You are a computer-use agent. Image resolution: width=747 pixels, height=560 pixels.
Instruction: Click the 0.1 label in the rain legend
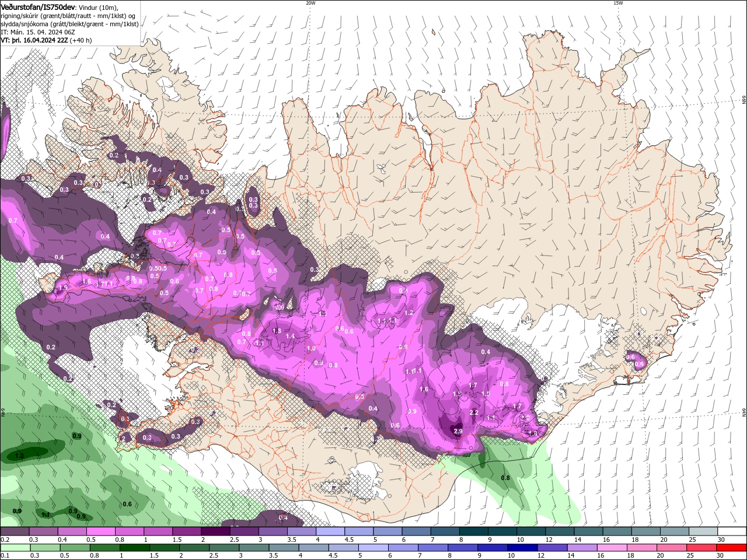point(5,555)
